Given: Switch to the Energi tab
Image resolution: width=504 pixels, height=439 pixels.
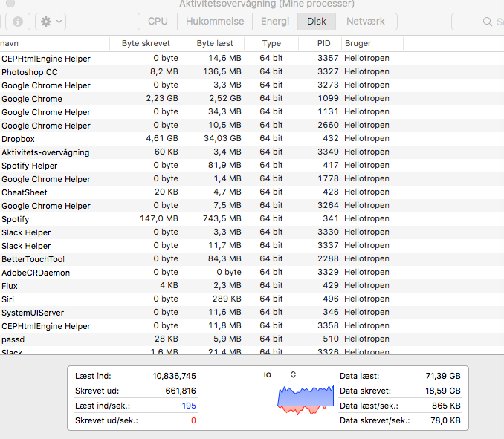Looking at the screenshot, I should (275, 22).
